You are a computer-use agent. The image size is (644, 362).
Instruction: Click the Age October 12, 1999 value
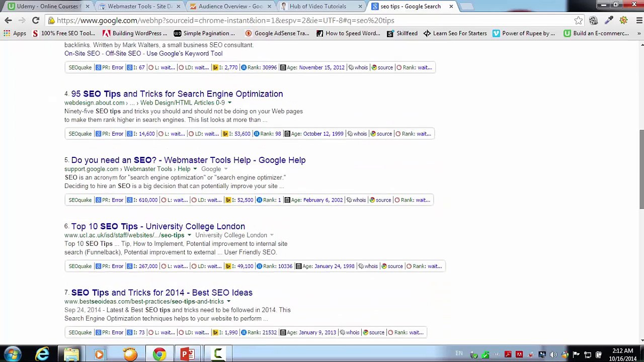(x=324, y=134)
